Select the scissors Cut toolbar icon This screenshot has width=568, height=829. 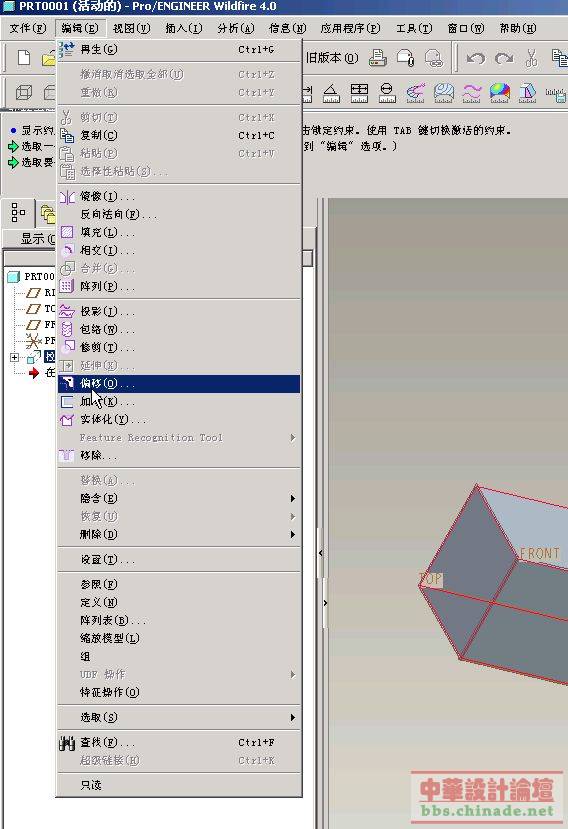click(x=531, y=58)
